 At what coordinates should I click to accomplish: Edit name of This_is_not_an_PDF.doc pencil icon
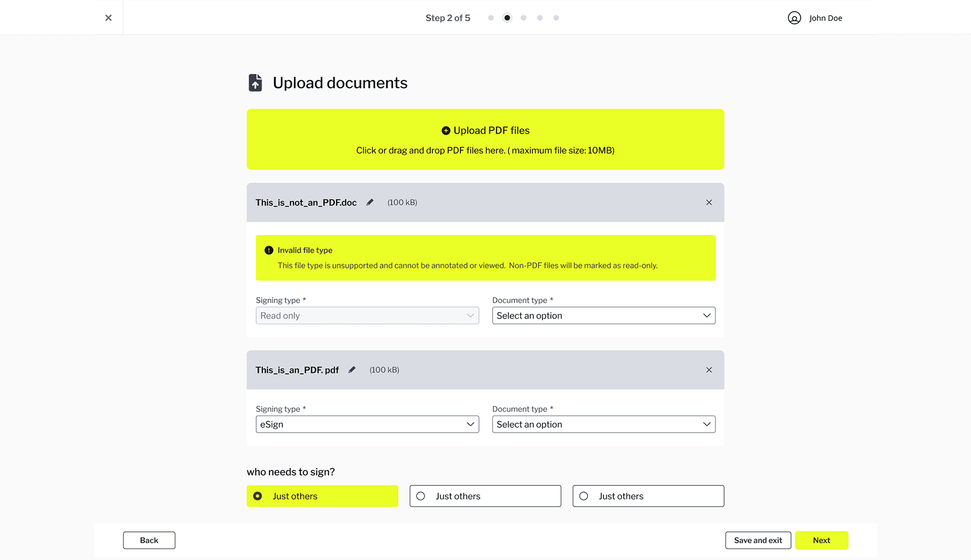[x=370, y=202]
